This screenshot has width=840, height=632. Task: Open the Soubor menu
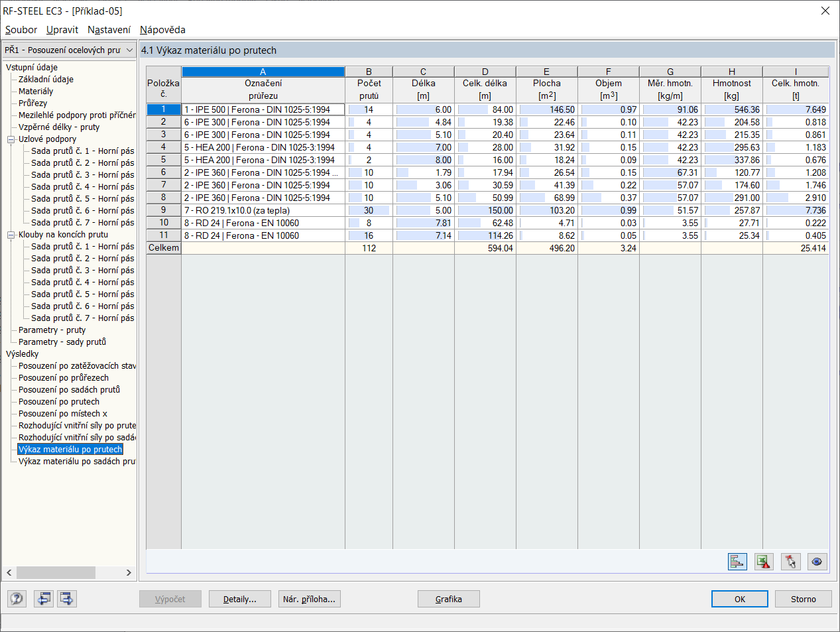tap(21, 30)
